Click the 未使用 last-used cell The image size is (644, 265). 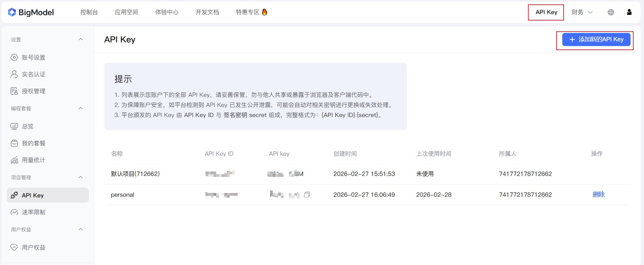[x=425, y=174]
